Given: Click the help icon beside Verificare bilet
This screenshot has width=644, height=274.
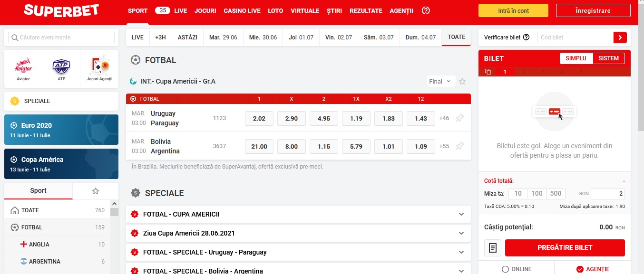Looking at the screenshot, I should [526, 38].
